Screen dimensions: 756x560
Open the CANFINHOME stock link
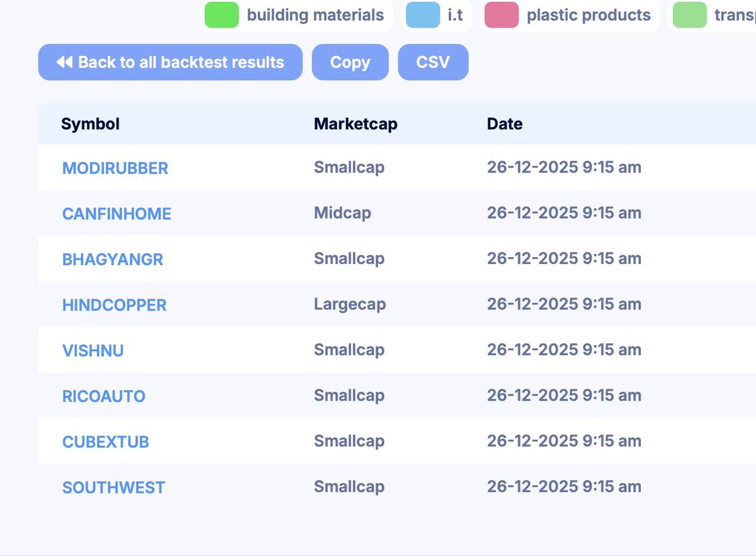[117, 214]
